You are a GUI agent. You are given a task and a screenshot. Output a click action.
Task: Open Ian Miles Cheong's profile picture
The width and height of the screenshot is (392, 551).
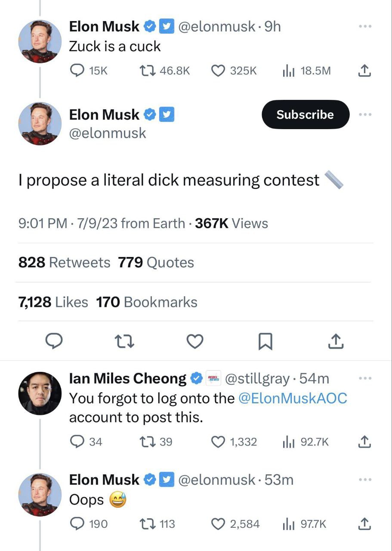click(x=40, y=393)
